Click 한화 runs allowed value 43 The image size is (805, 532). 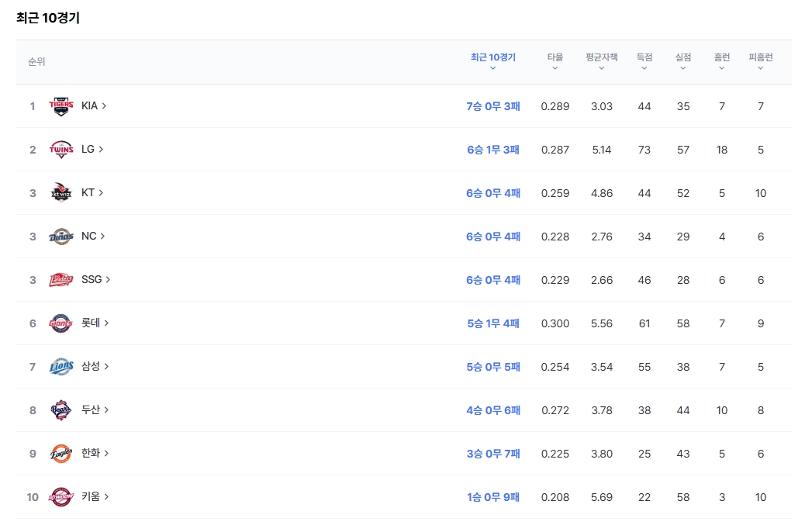(x=682, y=454)
